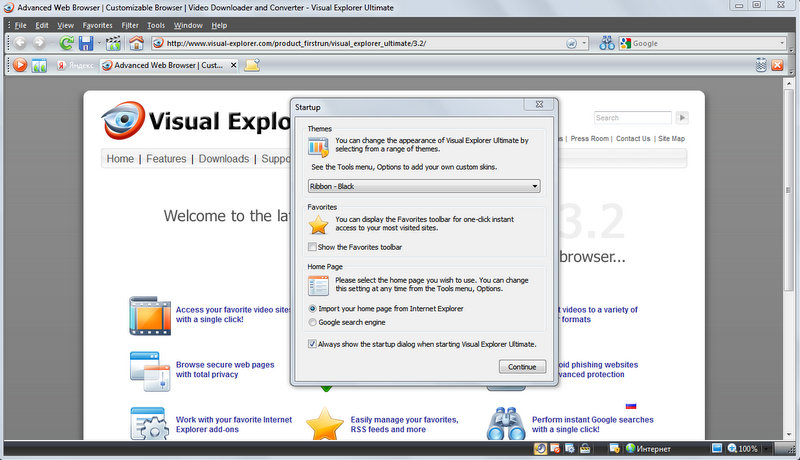Click the Favorites star icon in Startup dialog
The image size is (800, 460).
(318, 224)
